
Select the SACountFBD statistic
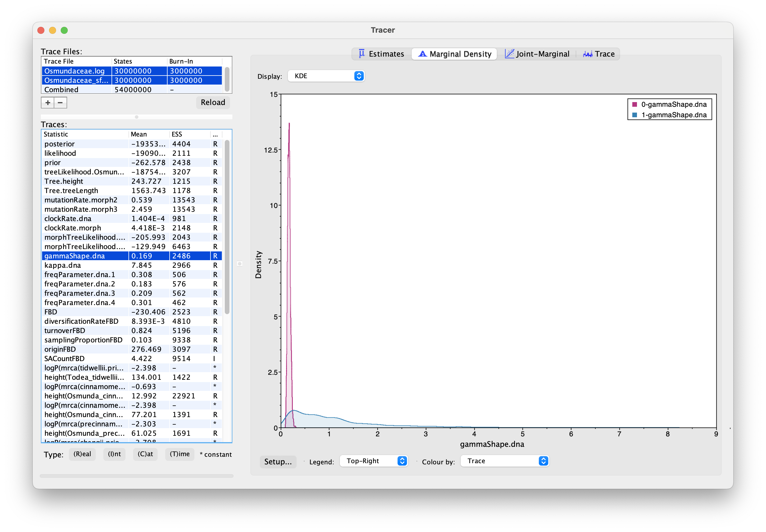132,359
